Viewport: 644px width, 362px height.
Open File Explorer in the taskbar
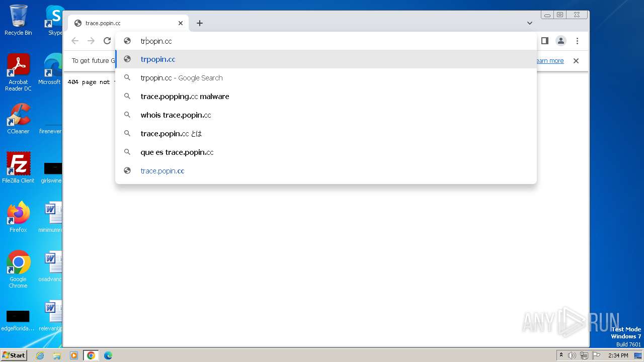(x=57, y=355)
